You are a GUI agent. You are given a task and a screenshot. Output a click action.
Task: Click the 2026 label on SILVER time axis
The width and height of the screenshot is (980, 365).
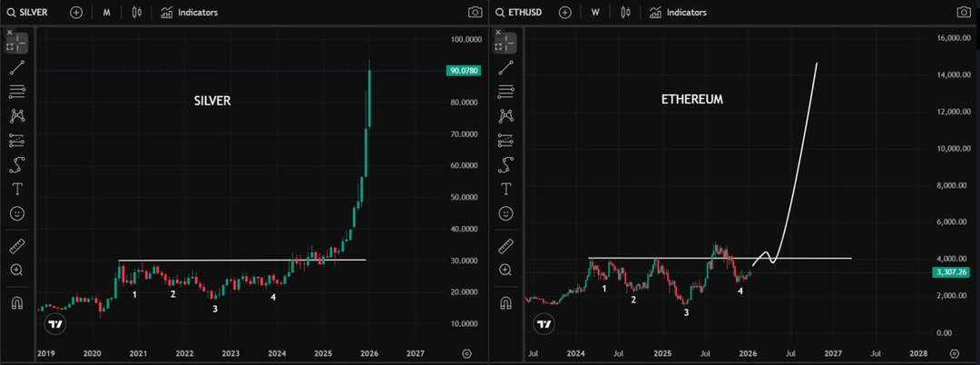click(368, 353)
